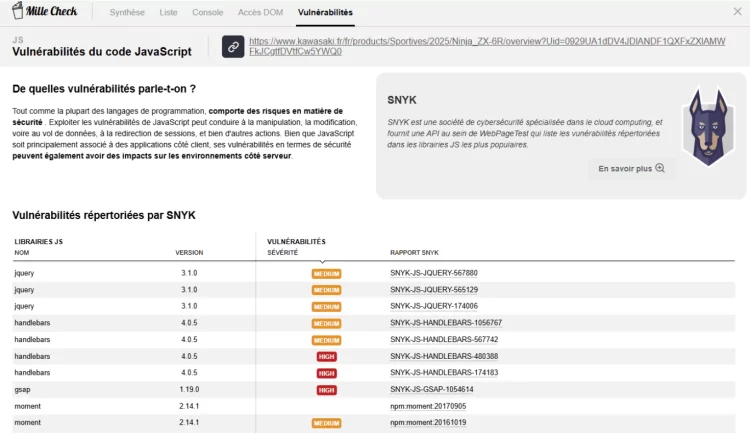This screenshot has height=434, width=750.
Task: Click the Mille Check logo
Action: (45, 11)
